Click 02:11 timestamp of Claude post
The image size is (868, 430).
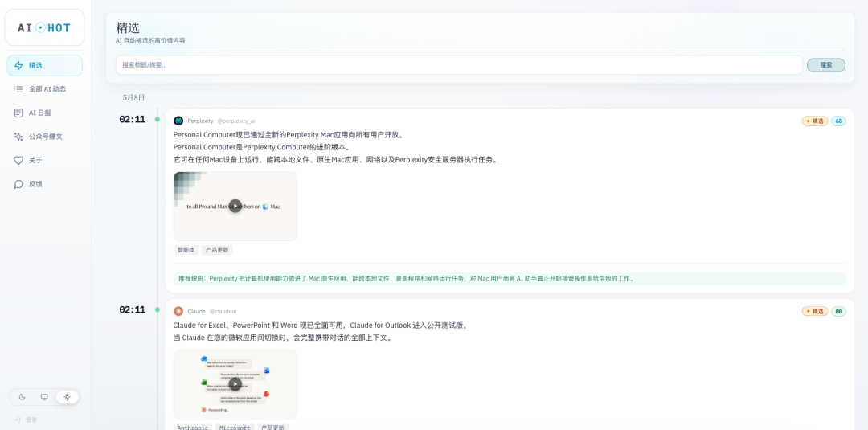tap(133, 310)
